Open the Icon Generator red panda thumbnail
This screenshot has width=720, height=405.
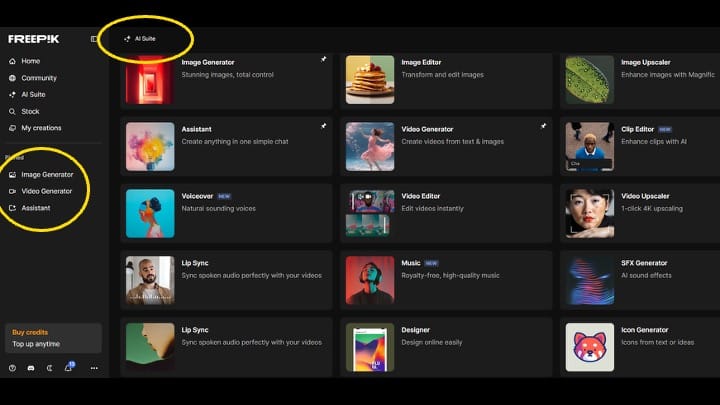589,346
